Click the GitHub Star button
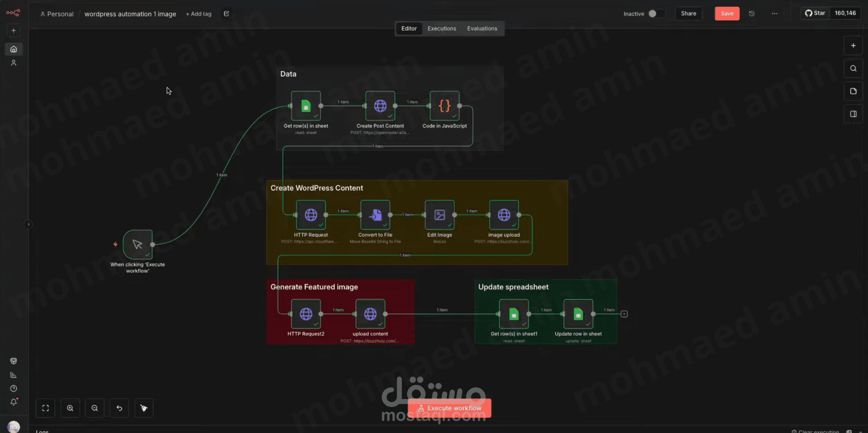The width and height of the screenshot is (868, 433). 815,13
